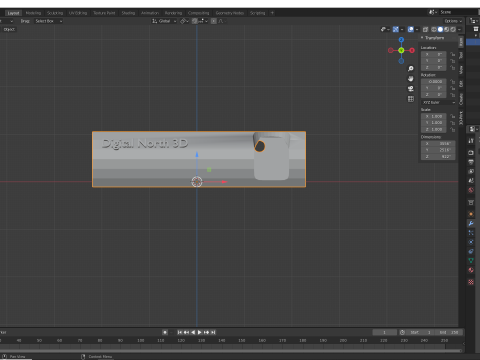This screenshot has width=480, height=360.
Task: Open the Global orientation dropdown
Action: [164, 21]
